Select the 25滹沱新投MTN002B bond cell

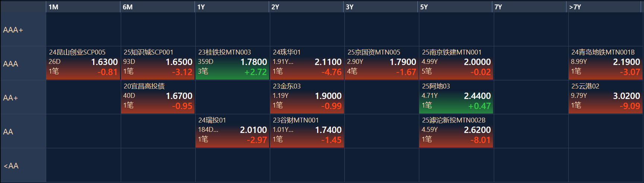pyautogui.click(x=456, y=131)
